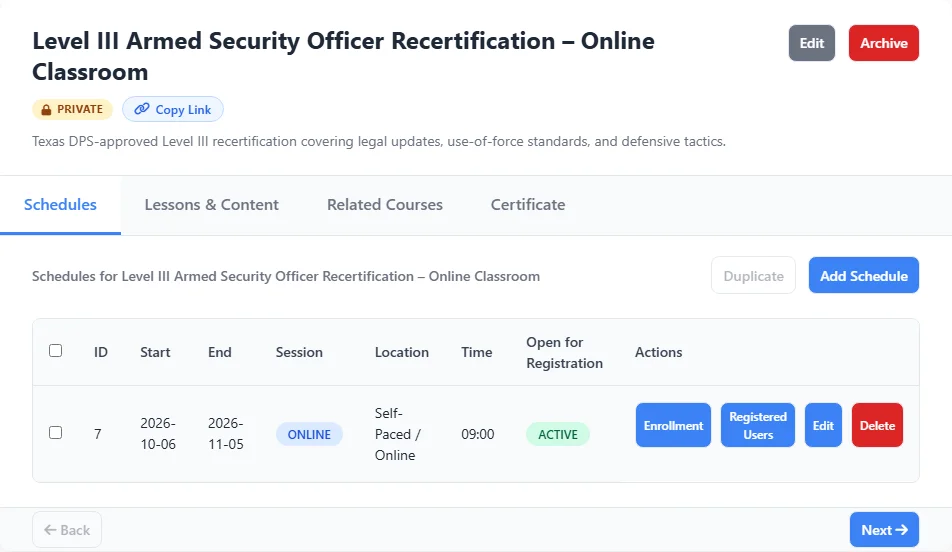The image size is (952, 552).
Task: Click the chain link icon beside Copy Link
Action: (x=141, y=109)
